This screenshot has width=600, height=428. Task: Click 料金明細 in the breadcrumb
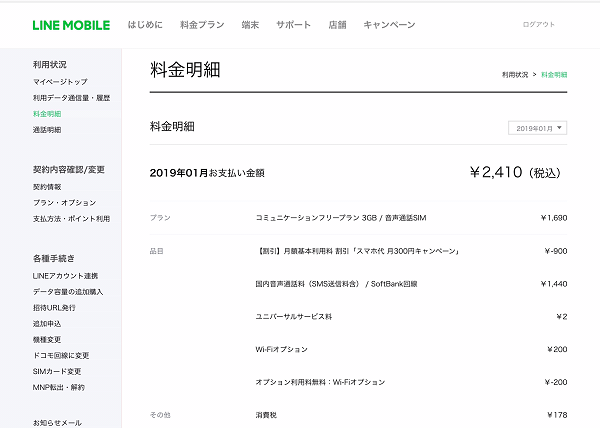(x=554, y=75)
